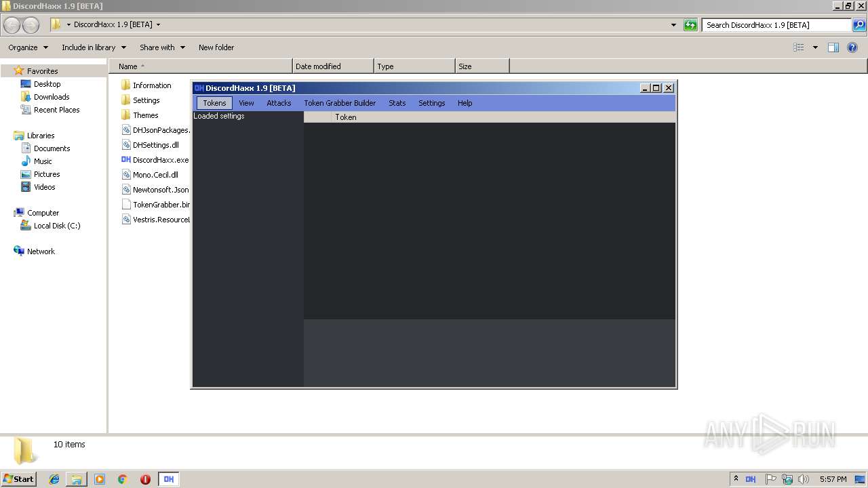Click the search magnifier button

(x=859, y=25)
